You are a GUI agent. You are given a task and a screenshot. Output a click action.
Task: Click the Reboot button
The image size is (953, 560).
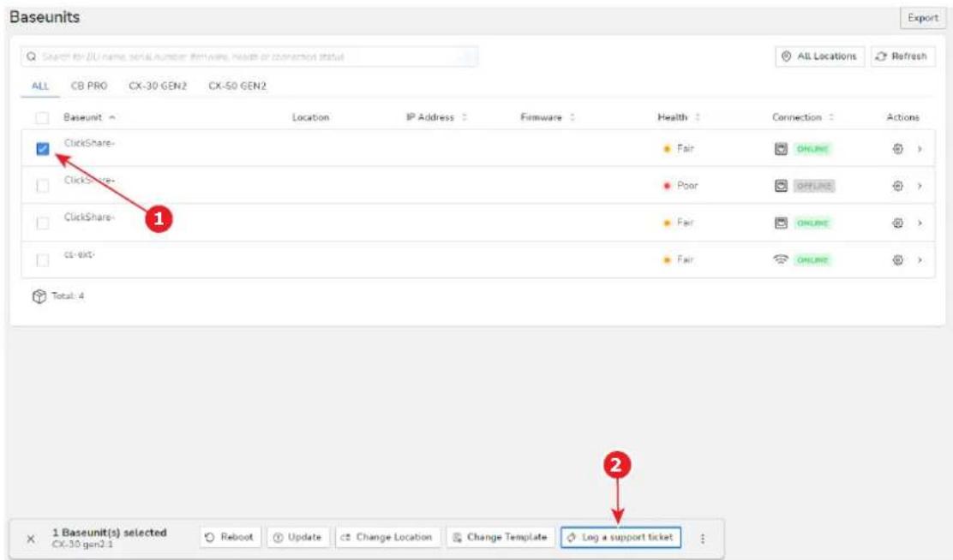point(231,538)
